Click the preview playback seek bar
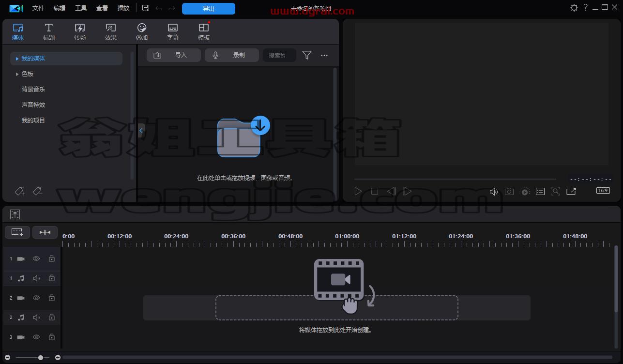This screenshot has height=364, width=623. (x=456, y=179)
